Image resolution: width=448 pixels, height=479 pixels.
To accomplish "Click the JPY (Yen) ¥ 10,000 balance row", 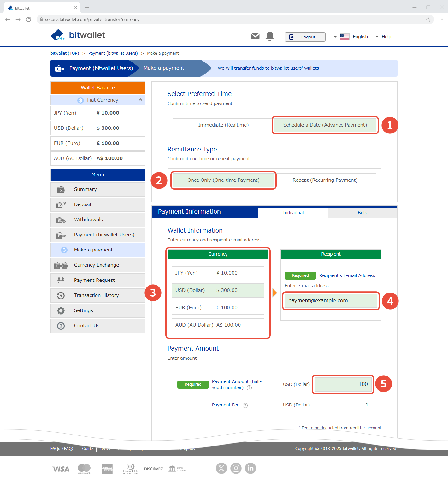I will (98, 113).
